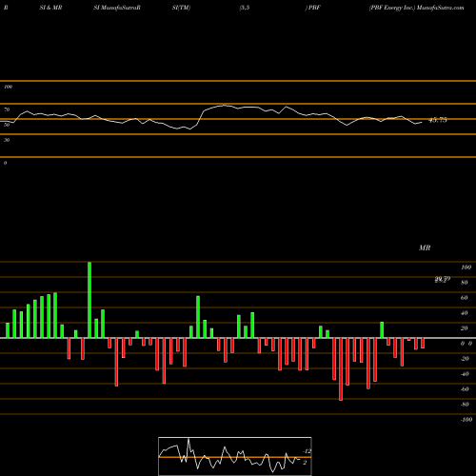Click the MR axis label '-20'
The height and width of the screenshot is (476, 476).
(x=465, y=359)
